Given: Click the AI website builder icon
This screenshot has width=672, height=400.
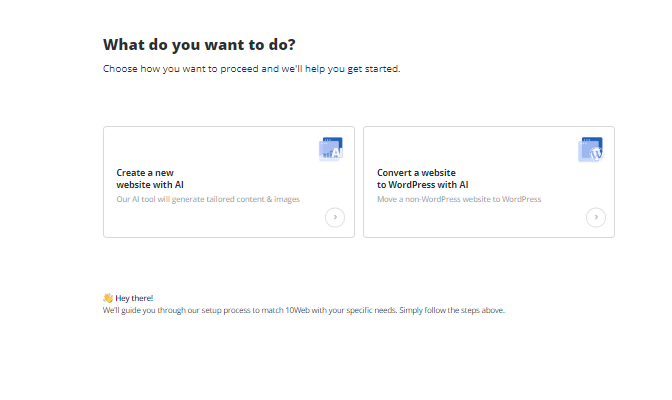Looking at the screenshot, I should 331,149.
